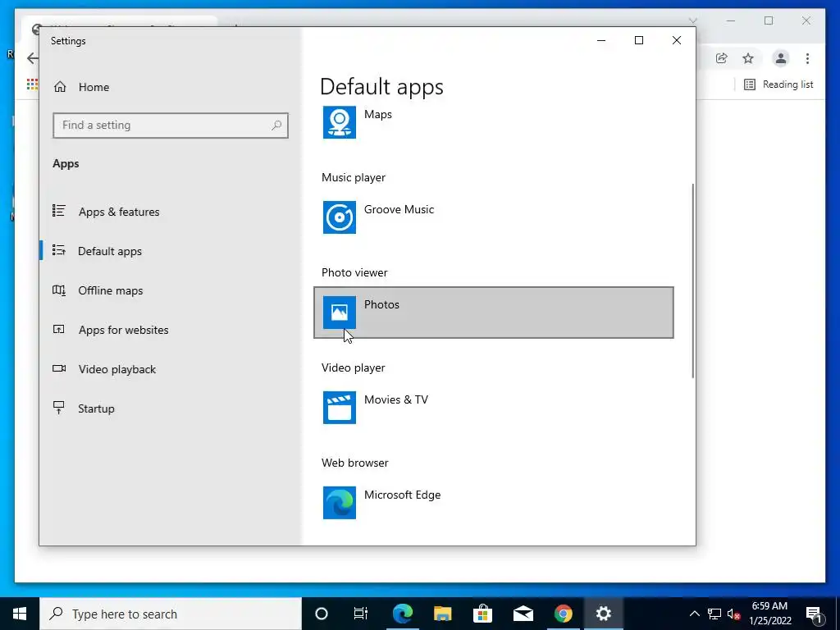Click the Offline maps map icon

tap(59, 290)
